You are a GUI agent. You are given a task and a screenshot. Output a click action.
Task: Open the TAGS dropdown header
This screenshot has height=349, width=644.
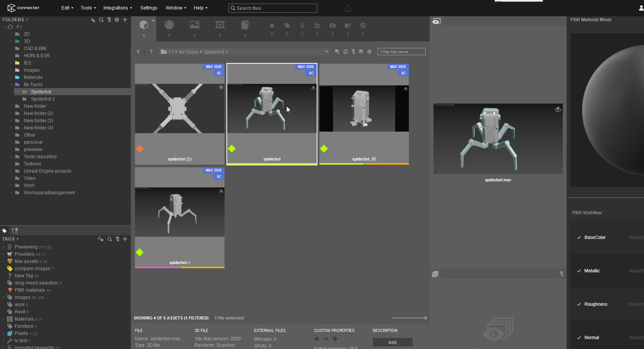coord(11,239)
